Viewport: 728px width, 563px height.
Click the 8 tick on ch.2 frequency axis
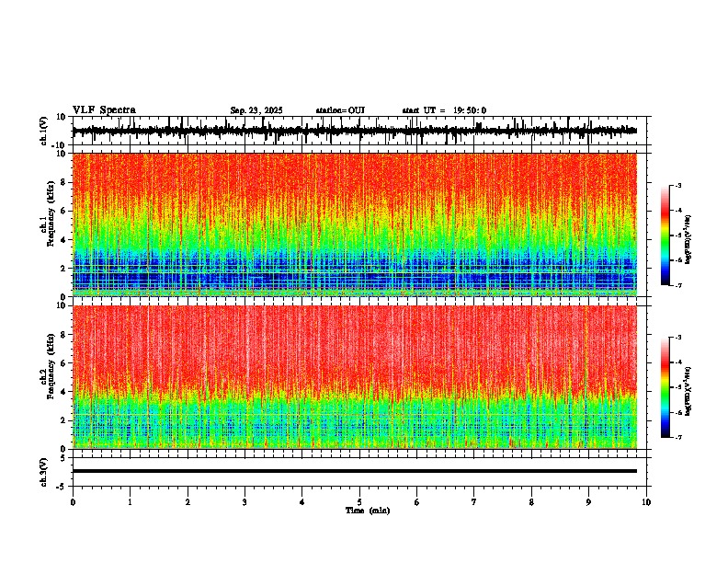pos(64,335)
